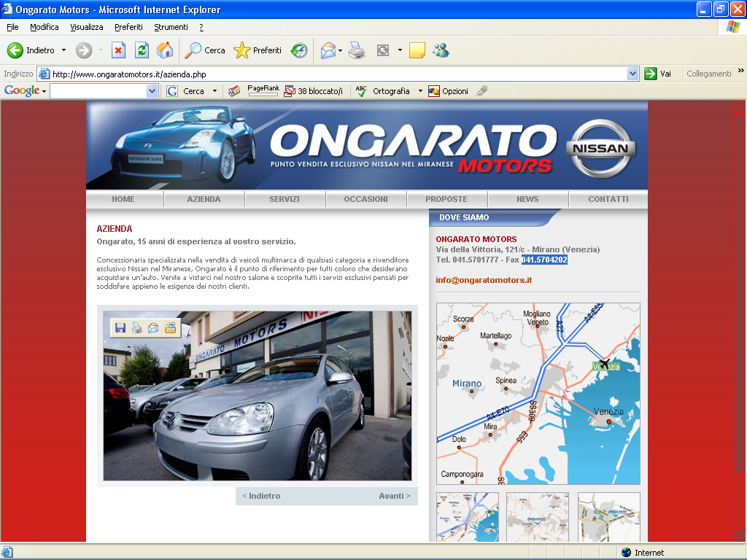The height and width of the screenshot is (560, 747).
Task: Expand the Ortografia dropdown arrow
Action: tap(420, 91)
